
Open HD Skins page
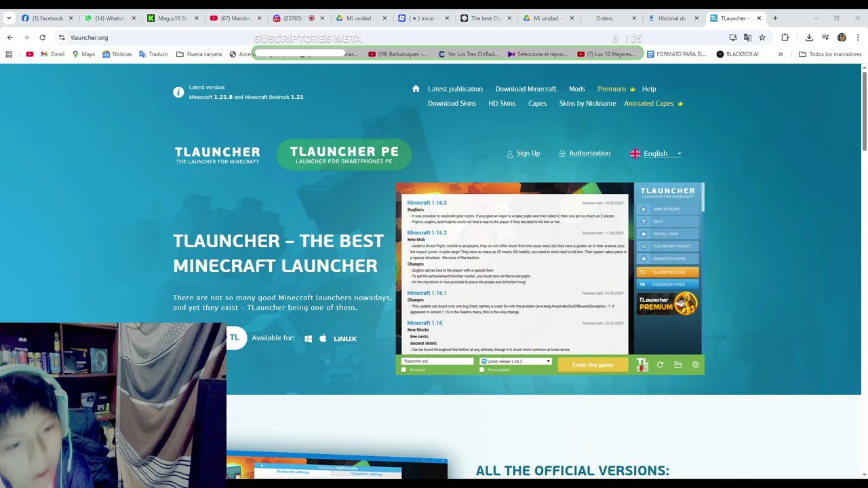tap(502, 104)
